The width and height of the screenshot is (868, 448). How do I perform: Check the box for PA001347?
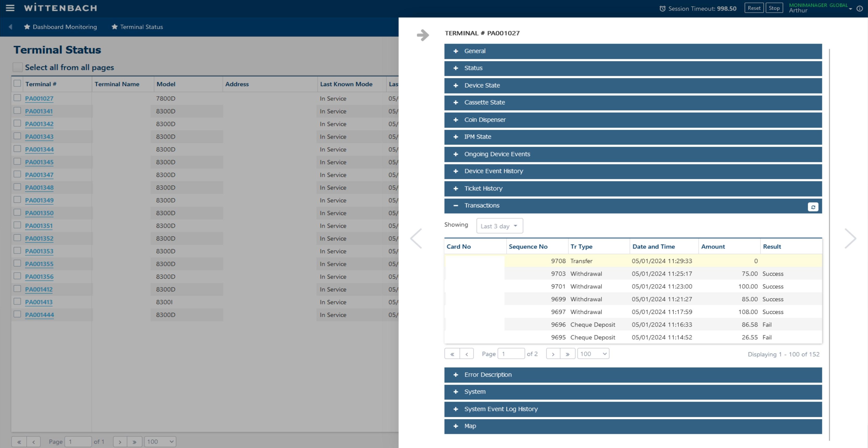click(x=17, y=174)
